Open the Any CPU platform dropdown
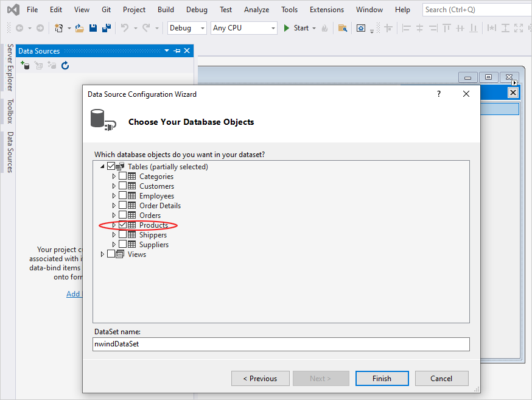This screenshot has width=532, height=400. (244, 28)
